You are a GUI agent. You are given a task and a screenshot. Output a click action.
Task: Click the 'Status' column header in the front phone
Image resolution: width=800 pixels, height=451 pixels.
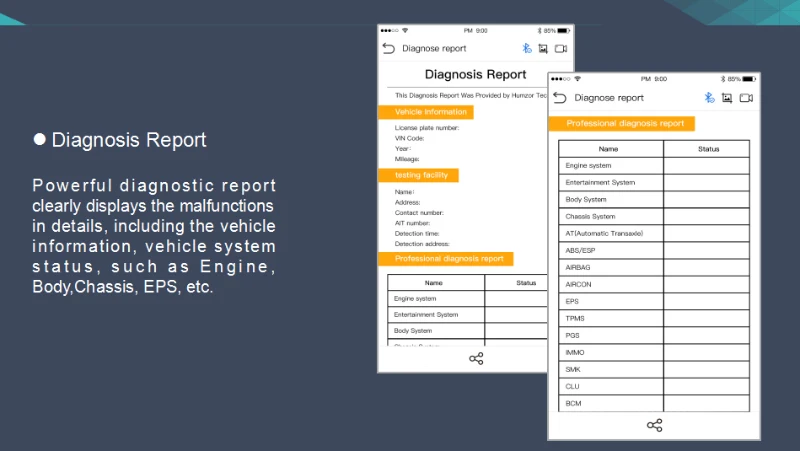coord(708,149)
